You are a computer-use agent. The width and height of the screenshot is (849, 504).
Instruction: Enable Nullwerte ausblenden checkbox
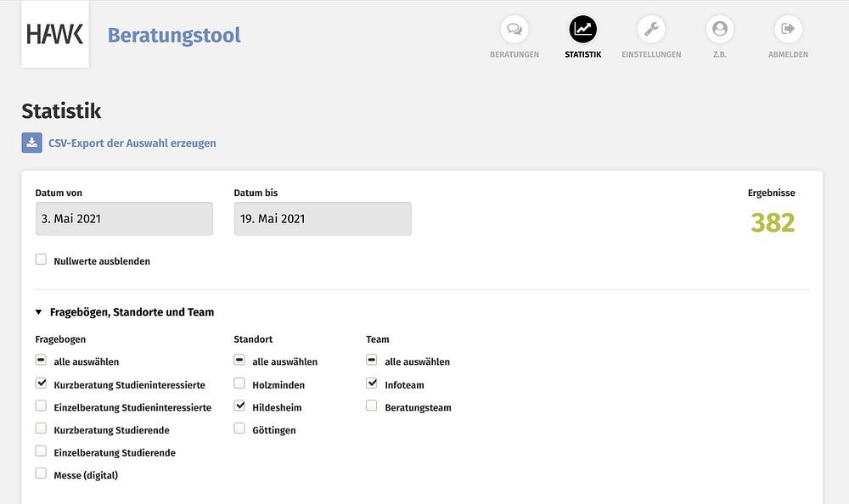point(41,260)
